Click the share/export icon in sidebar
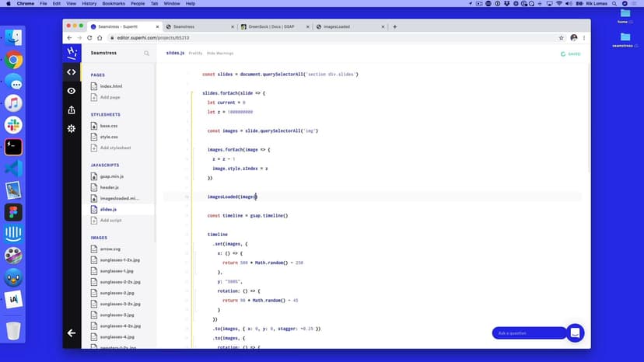 pyautogui.click(x=72, y=110)
